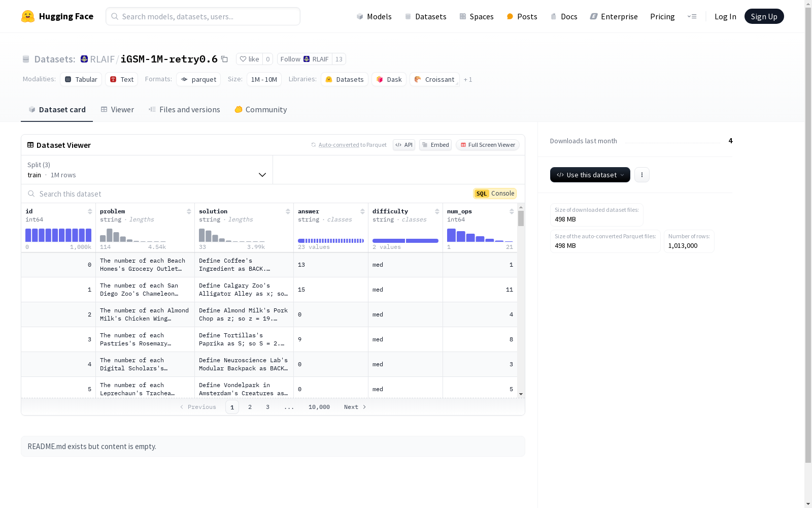Click the problem cell 'San Diego Zoo's Chameleon'
Screen dimensions: 812x508
(x=145, y=290)
